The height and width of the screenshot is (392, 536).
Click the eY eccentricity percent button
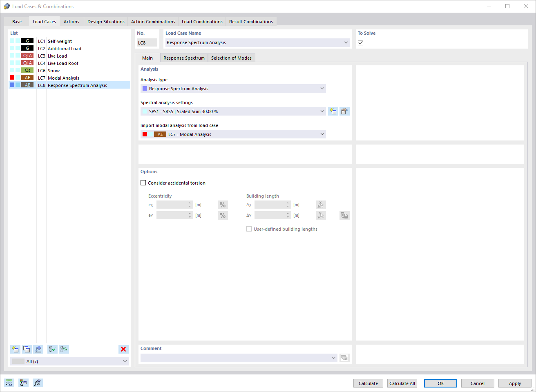(223, 215)
